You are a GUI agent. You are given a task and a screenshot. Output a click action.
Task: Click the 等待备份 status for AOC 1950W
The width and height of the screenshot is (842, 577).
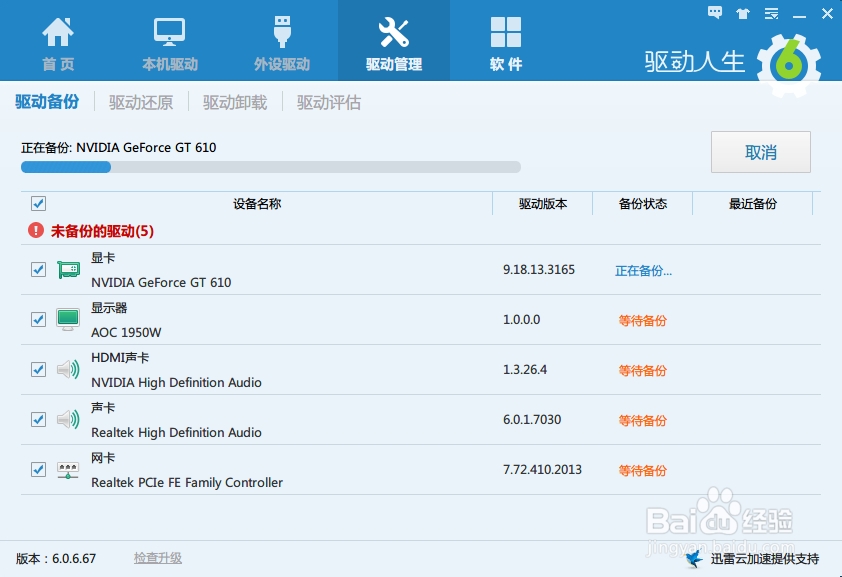643,320
